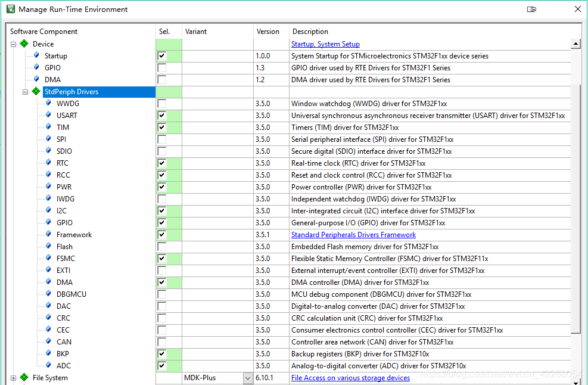Expand the File System tree node
The height and width of the screenshot is (385, 588).
14,378
